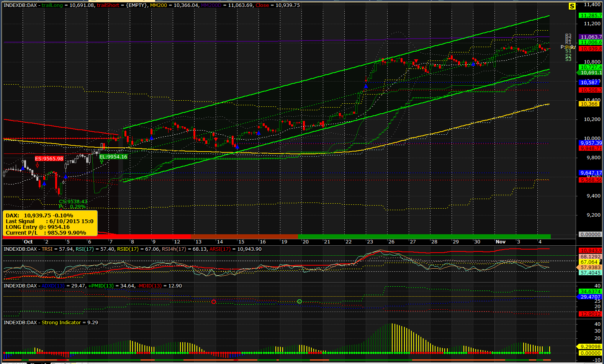
Task: Click the DAX: 10,939.75 -0.10% line in the info box
Action: pyautogui.click(x=39, y=215)
